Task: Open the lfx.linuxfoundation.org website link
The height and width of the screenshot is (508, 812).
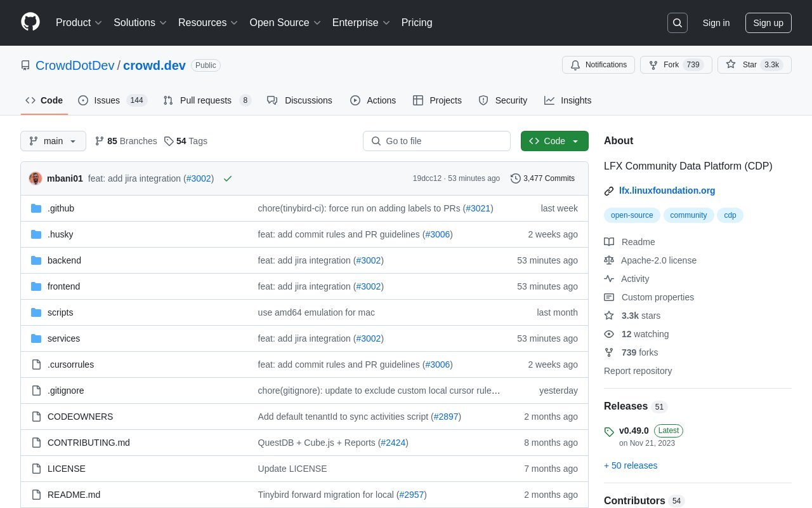Action: click(x=667, y=190)
